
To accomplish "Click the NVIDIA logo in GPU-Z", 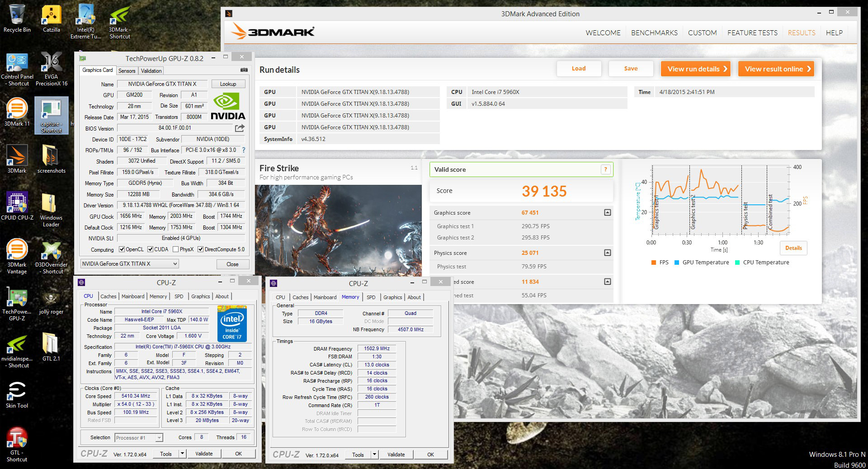I will pos(228,107).
